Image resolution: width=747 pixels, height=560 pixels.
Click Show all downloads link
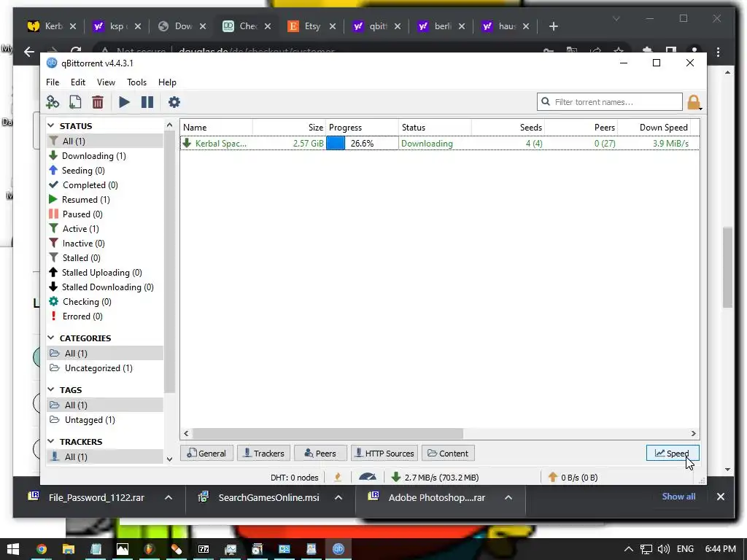[x=678, y=496]
